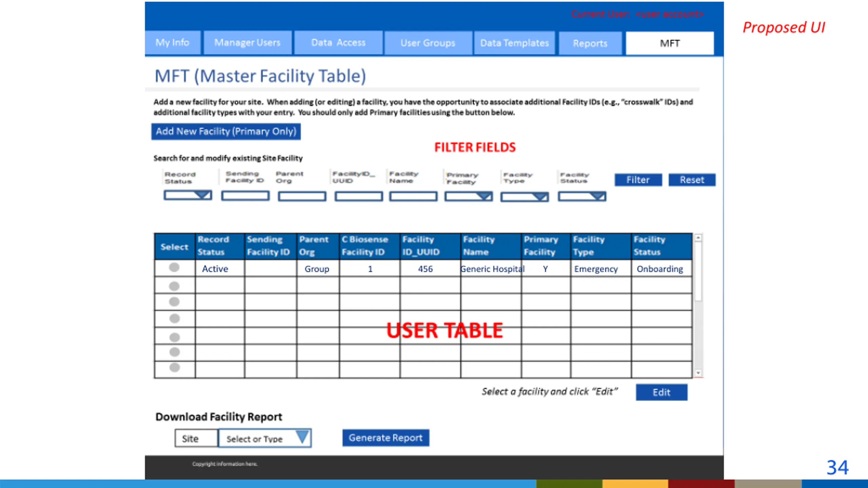Select the radio button for Generic Hospital row
The height and width of the screenshot is (488, 868).
pyautogui.click(x=174, y=267)
